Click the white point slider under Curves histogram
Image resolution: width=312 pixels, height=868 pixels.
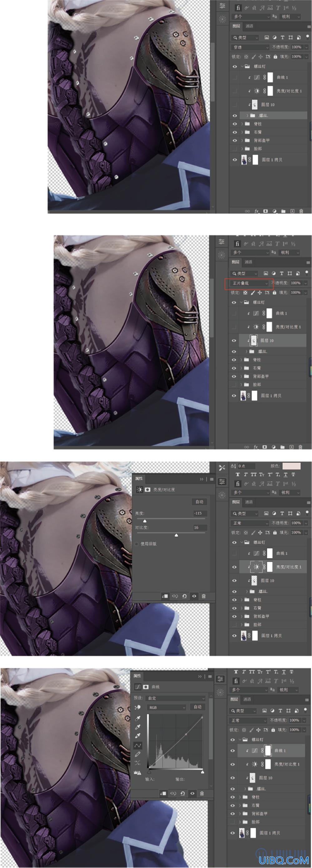coord(202,772)
